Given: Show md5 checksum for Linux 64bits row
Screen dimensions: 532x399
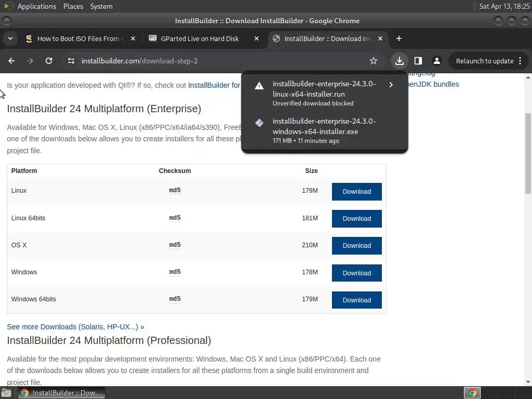Looking at the screenshot, I should click(175, 218).
